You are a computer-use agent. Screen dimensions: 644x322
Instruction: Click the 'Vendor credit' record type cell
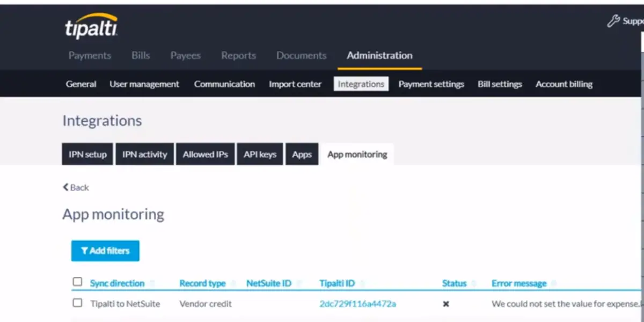(206, 304)
